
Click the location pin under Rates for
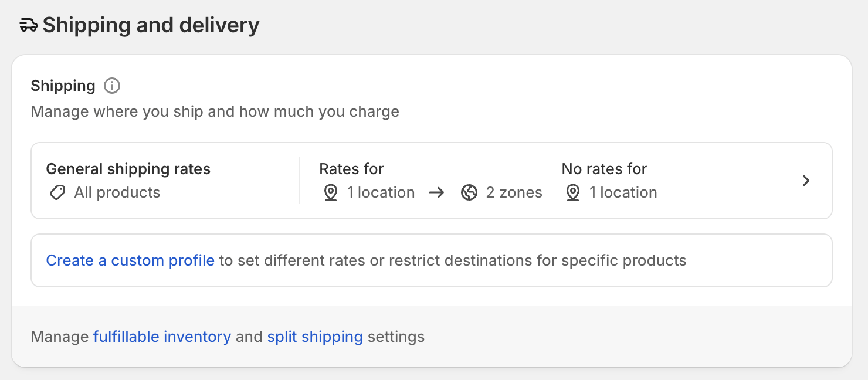(331, 193)
